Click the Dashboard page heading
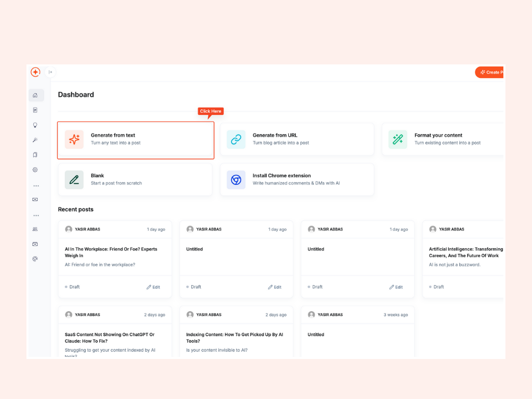Viewport: 532px width, 399px height. [x=76, y=95]
